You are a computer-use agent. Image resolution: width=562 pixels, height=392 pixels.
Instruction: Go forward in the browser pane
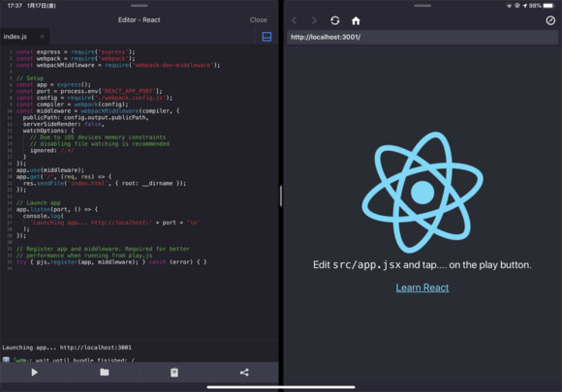point(314,20)
